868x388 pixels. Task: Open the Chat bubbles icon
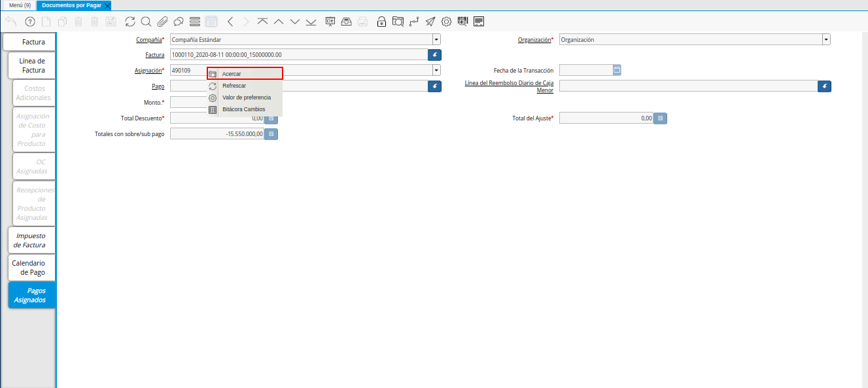(178, 22)
